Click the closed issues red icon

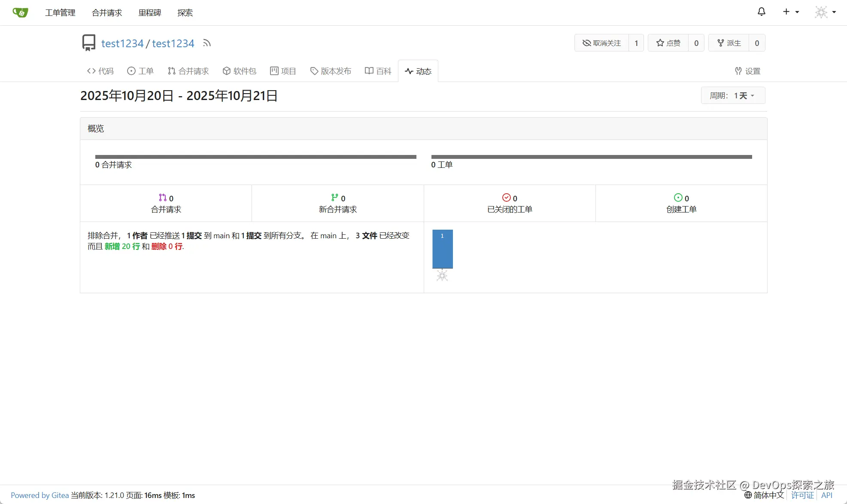coord(506,197)
